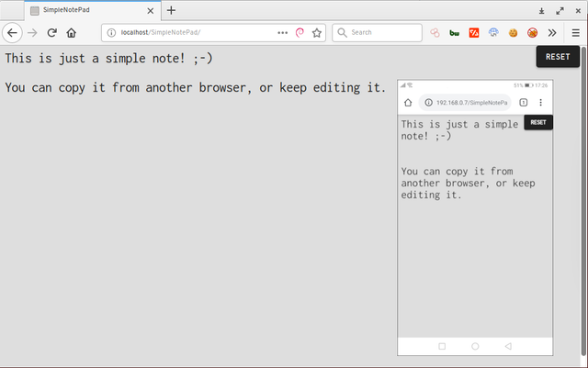
Task: Select the SimpleNotePad tab
Action: (x=93, y=10)
